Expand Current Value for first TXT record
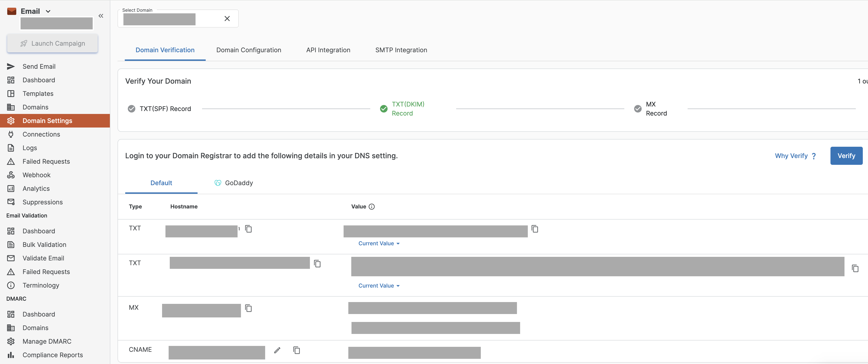The height and width of the screenshot is (364, 868). click(379, 243)
